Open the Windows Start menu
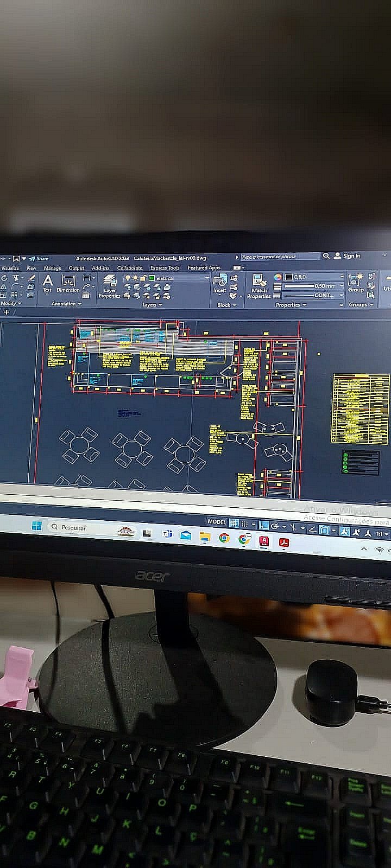391x868 pixels. pyautogui.click(x=37, y=526)
